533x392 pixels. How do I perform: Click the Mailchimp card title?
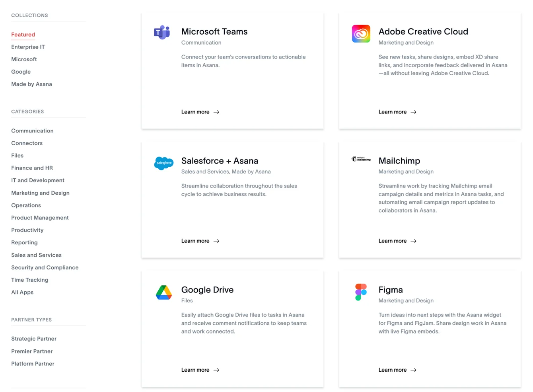[399, 161]
